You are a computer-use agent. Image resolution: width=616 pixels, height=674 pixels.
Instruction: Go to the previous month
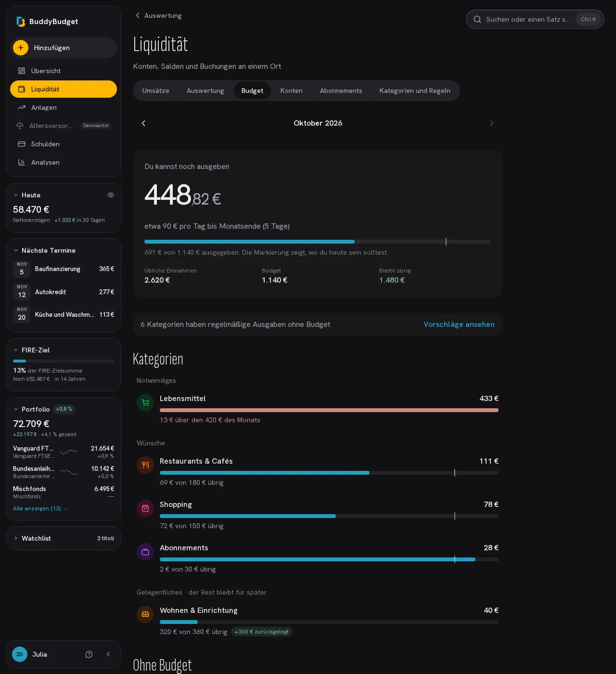click(143, 123)
